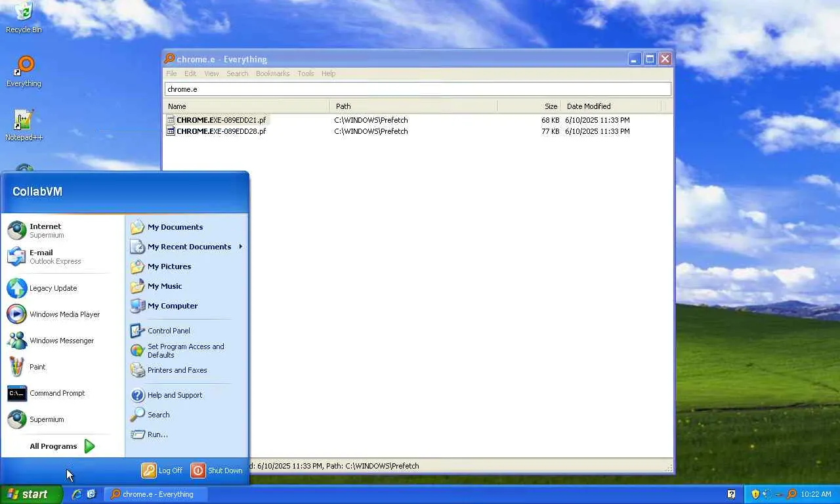
Task: Open the Edit menu in Everything
Action: coord(190,73)
